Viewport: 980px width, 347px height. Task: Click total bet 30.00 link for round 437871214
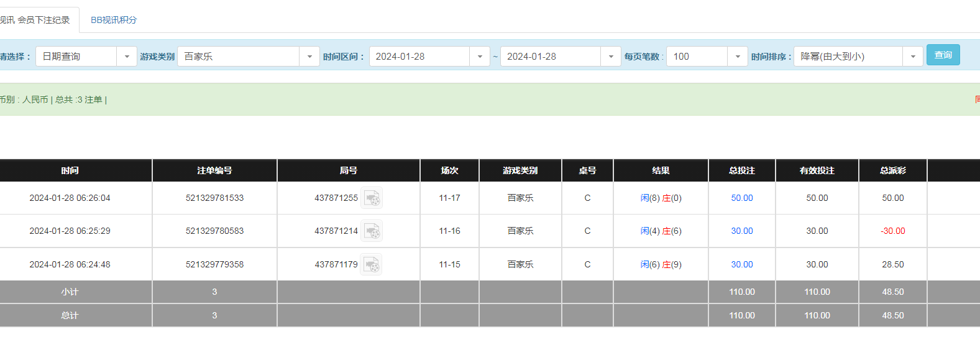[x=742, y=231]
